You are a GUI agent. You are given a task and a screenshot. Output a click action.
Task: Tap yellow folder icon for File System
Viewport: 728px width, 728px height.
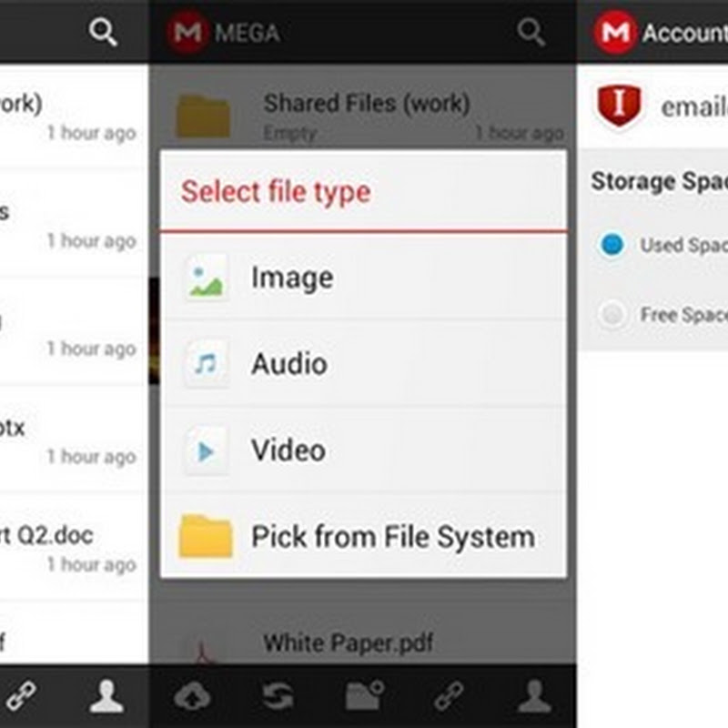(x=206, y=536)
